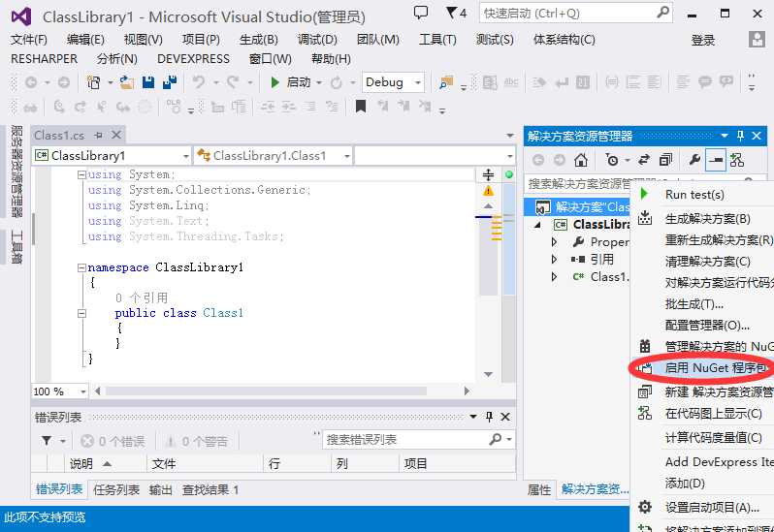Click the warning triangle marker in the editor margin
The image size is (774, 532).
(x=488, y=191)
